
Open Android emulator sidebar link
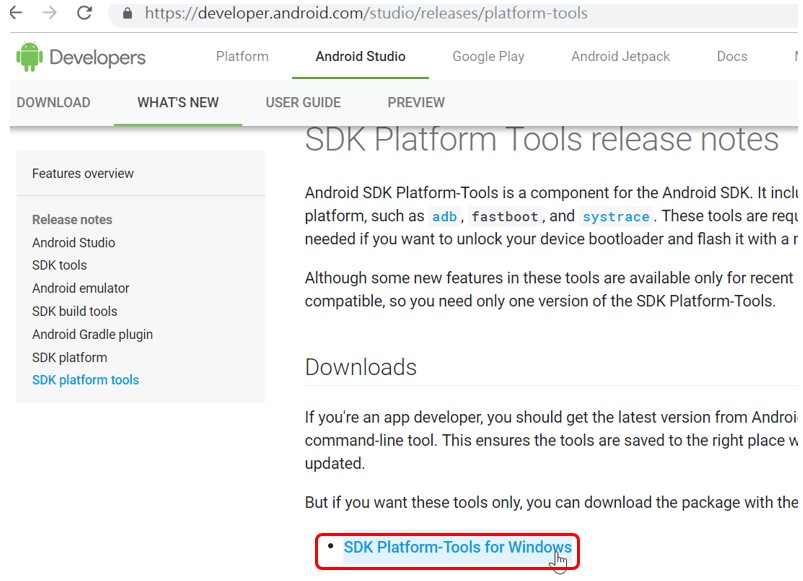pos(81,288)
